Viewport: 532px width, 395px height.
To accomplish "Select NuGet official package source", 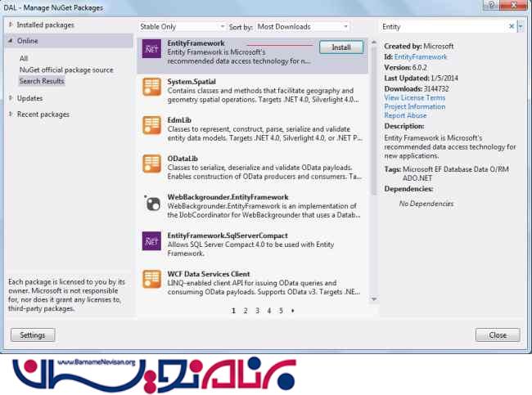I will (x=66, y=70).
